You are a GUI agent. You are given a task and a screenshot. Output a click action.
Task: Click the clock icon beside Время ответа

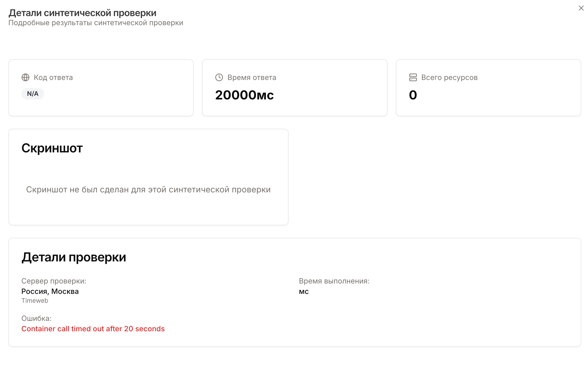[219, 77]
